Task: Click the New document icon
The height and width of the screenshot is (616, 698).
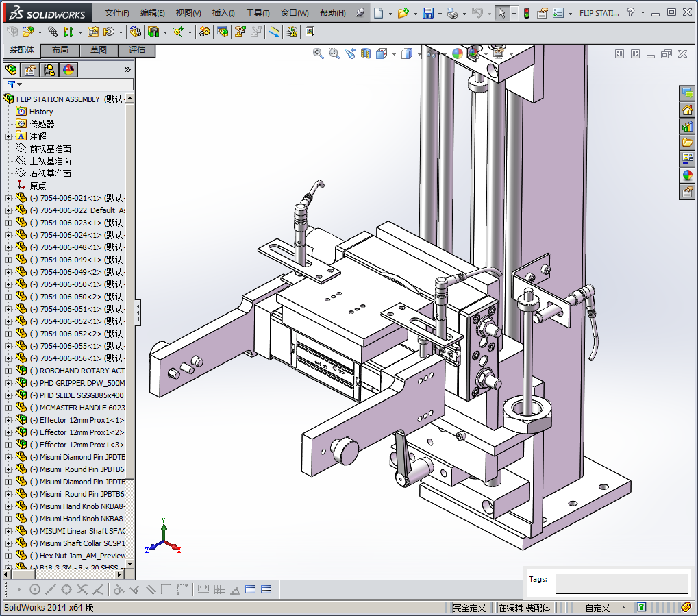Action: tap(378, 13)
